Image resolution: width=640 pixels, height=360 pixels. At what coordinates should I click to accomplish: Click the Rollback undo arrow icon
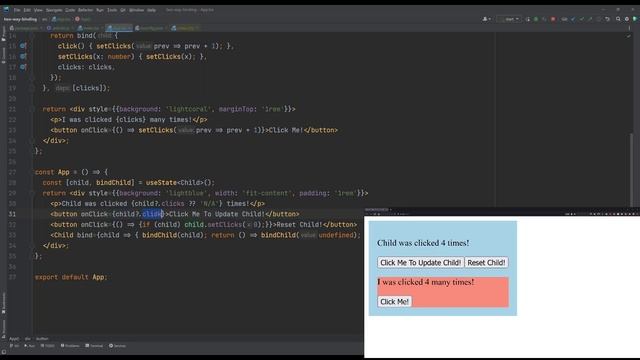pos(607,19)
